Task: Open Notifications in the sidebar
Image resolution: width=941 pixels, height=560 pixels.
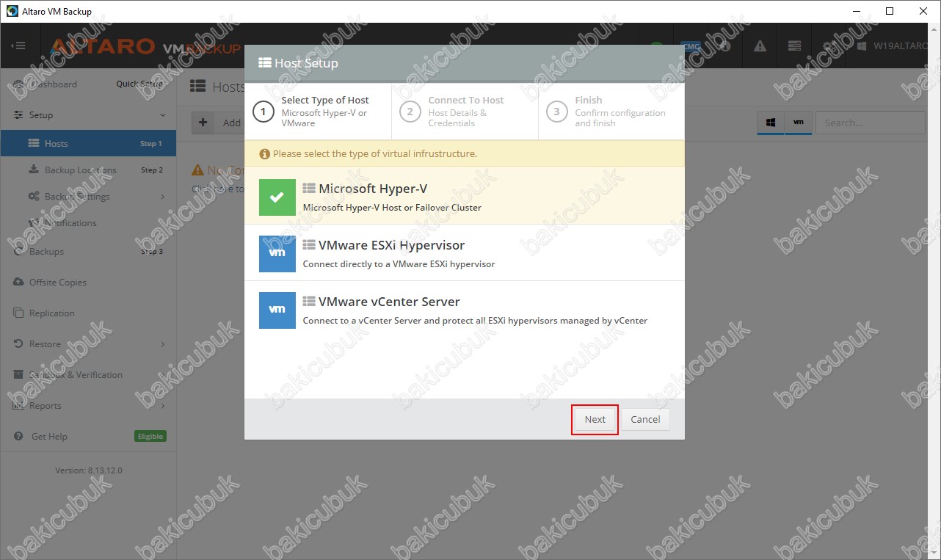Action: coord(88,222)
